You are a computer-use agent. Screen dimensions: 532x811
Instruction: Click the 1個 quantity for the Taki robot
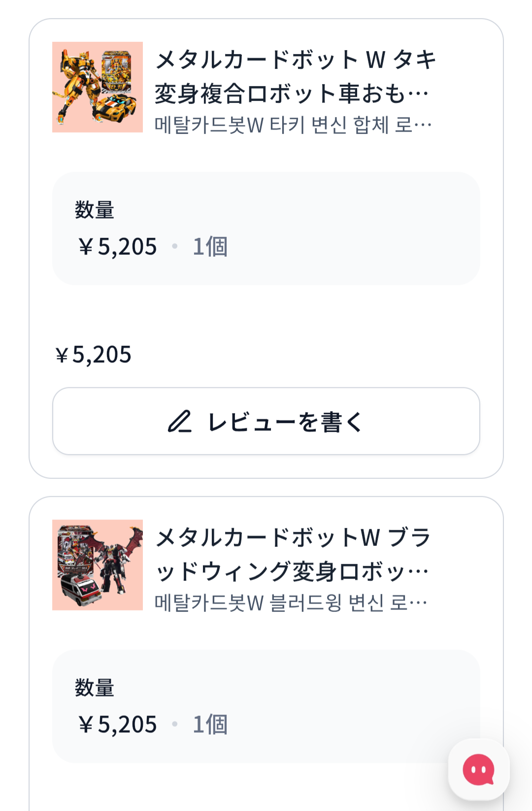[210, 246]
